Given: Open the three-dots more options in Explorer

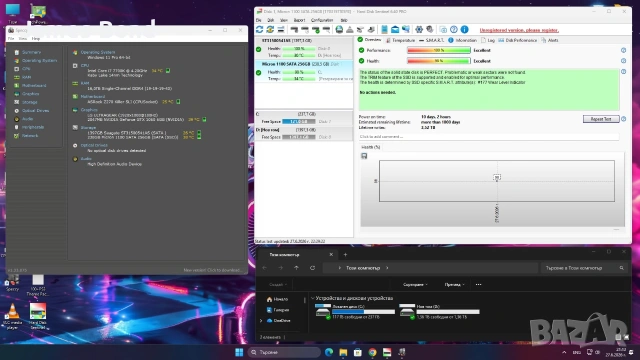Looking at the screenshot, I should point(478,284).
